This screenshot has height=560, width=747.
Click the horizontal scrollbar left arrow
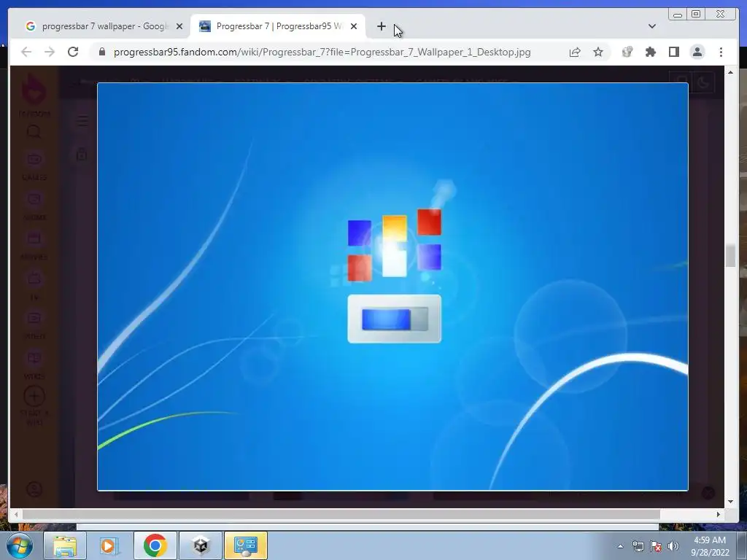click(x=16, y=514)
